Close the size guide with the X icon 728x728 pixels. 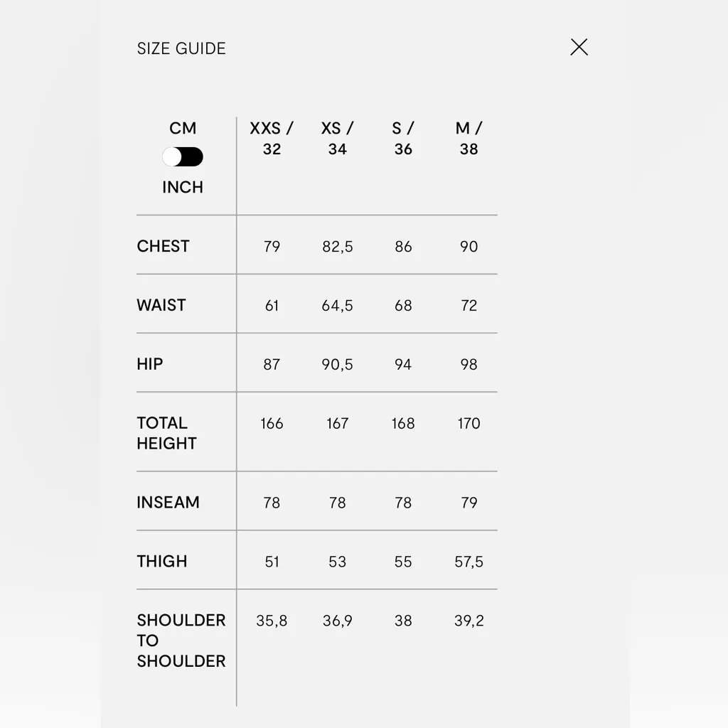pos(579,48)
